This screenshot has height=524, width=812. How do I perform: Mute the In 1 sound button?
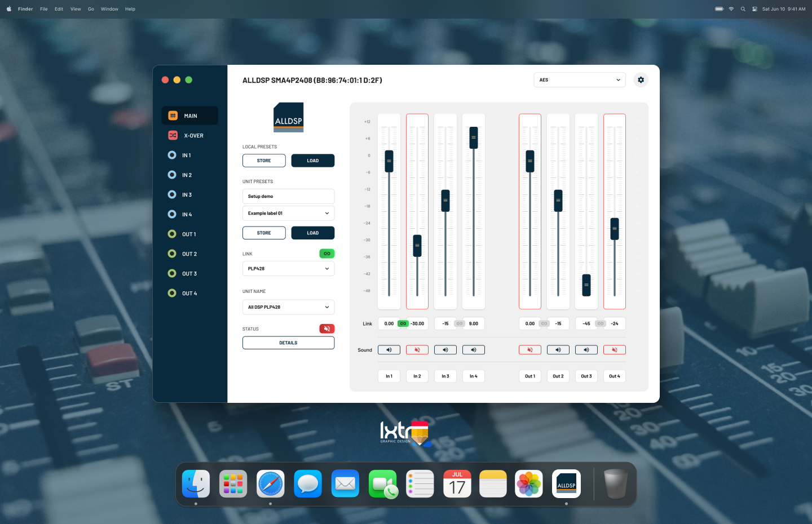click(x=389, y=350)
